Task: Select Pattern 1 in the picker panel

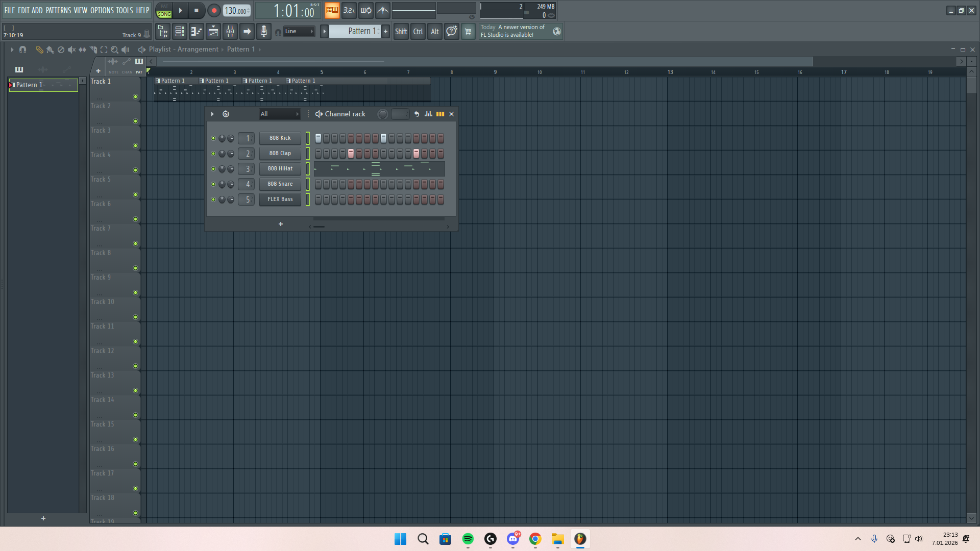Action: (43, 85)
